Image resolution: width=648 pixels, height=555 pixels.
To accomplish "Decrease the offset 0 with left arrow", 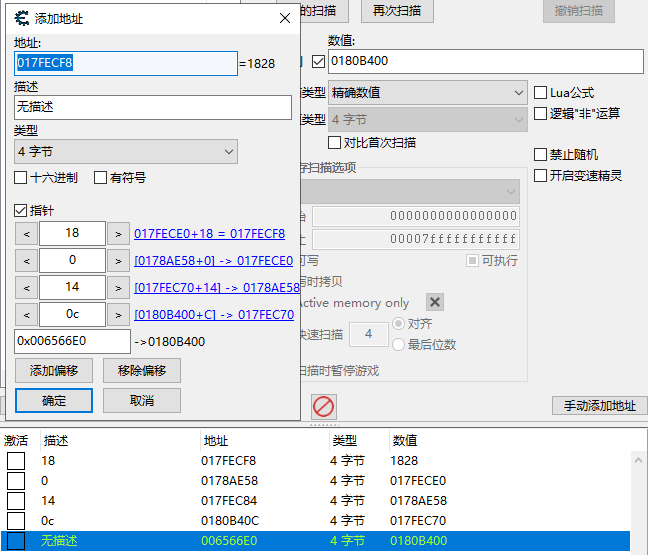I will point(26,261).
